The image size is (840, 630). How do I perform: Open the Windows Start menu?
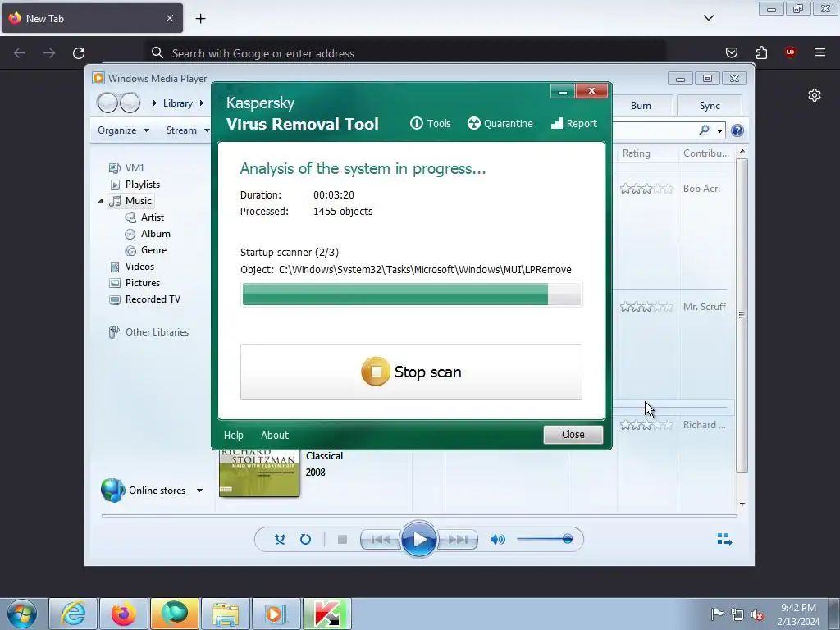point(21,614)
